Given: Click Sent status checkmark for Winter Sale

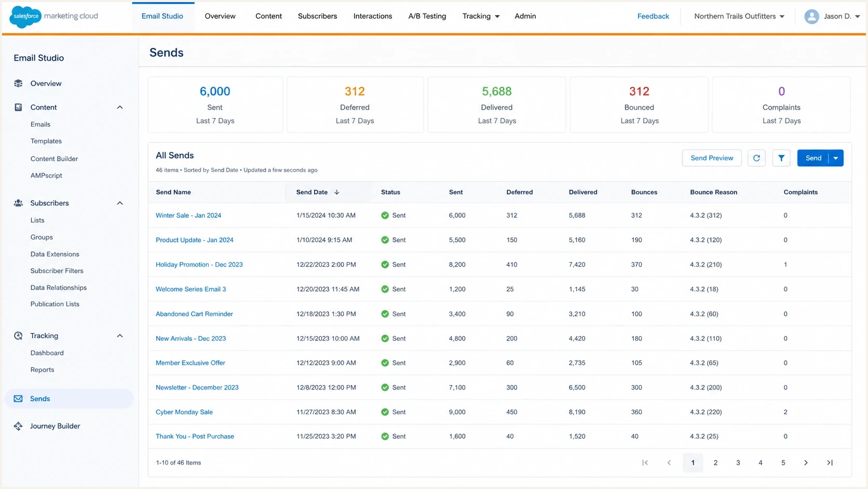Looking at the screenshot, I should tap(385, 215).
